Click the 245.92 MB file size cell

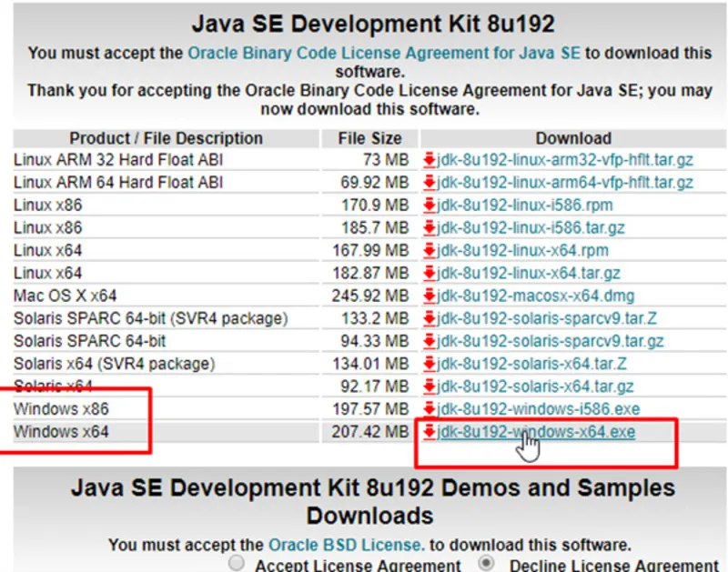point(370,296)
